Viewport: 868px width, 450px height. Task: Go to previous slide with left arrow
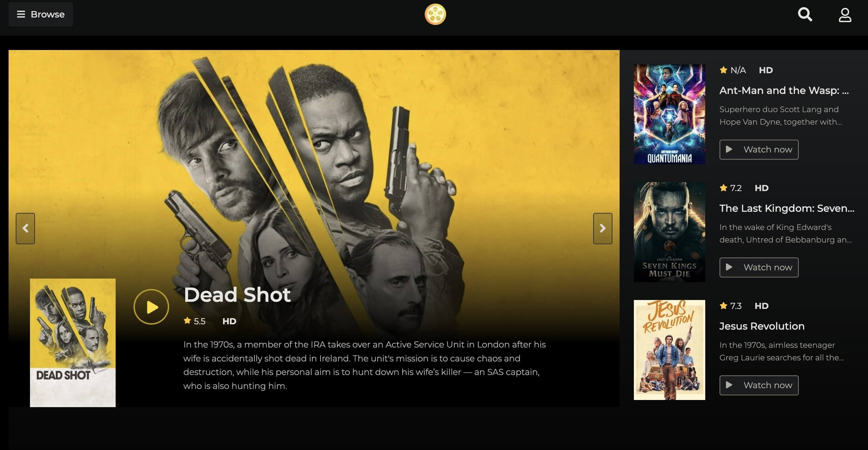pos(25,229)
